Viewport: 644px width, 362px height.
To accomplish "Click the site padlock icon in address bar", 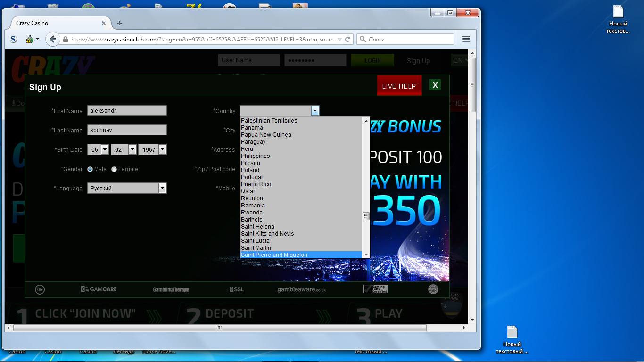I will [x=66, y=40].
